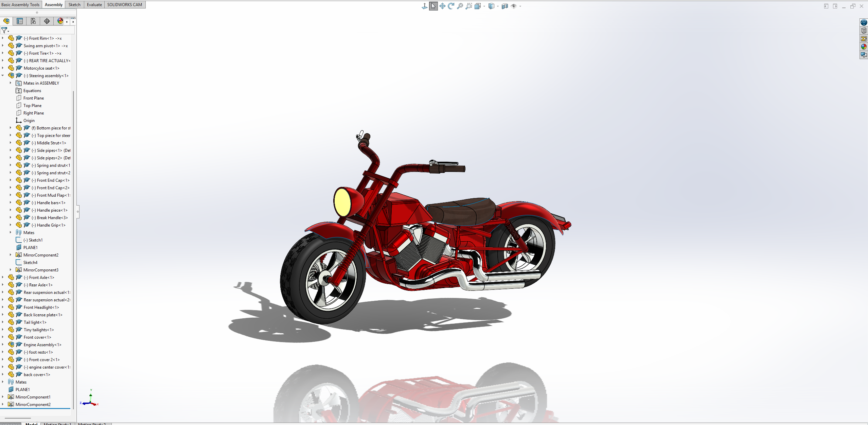The image size is (868, 425).
Task: Click the feature tree filter funnel
Action: [x=4, y=30]
